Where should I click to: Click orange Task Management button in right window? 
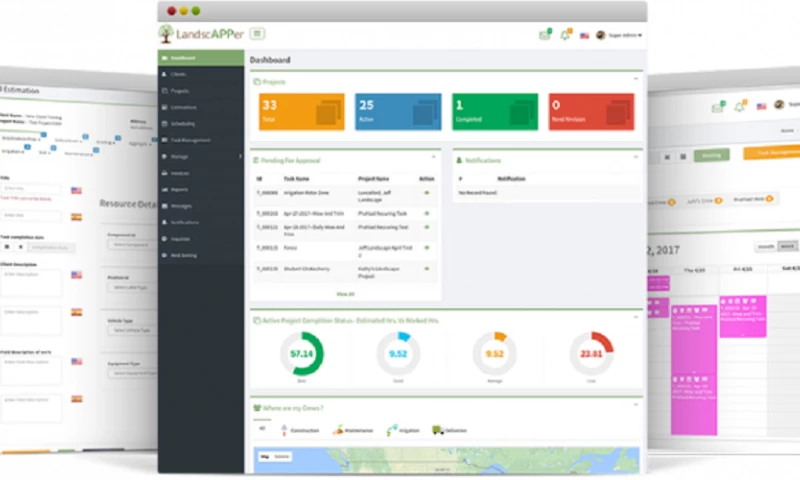click(x=772, y=153)
